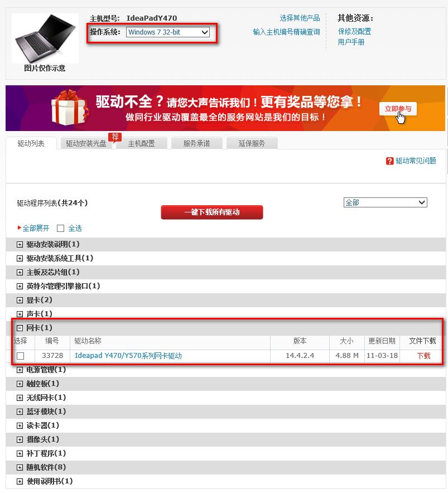Check the box for driver 33728
This screenshot has height=494, width=448.
tap(21, 356)
